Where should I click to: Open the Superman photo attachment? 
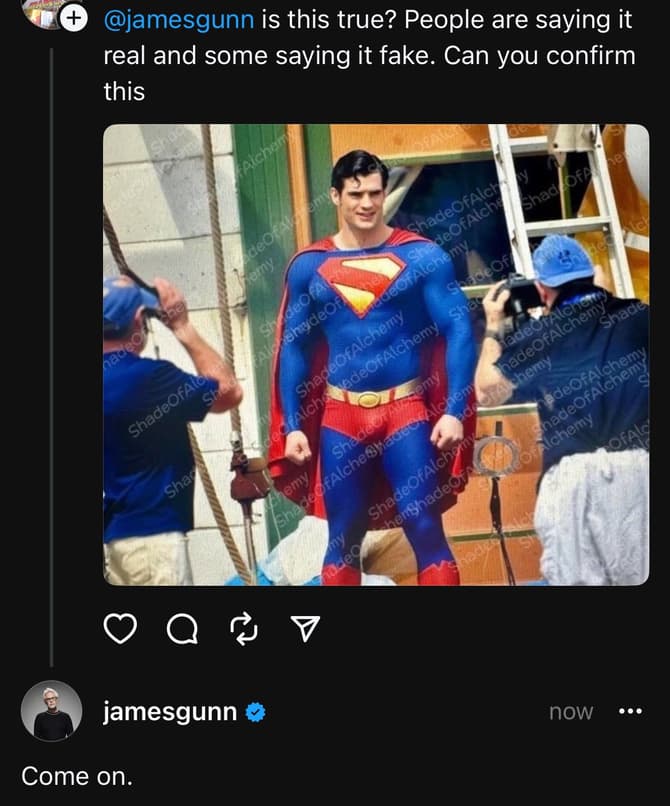(376, 354)
